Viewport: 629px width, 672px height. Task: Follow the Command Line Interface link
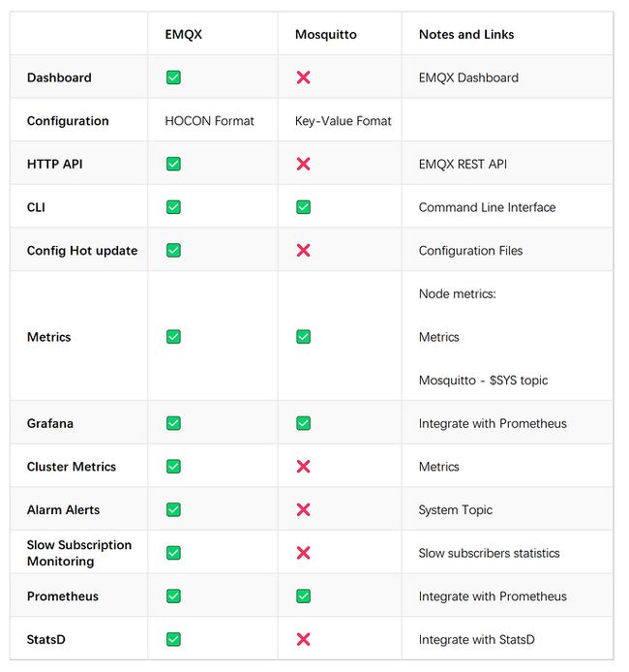pyautogui.click(x=487, y=207)
